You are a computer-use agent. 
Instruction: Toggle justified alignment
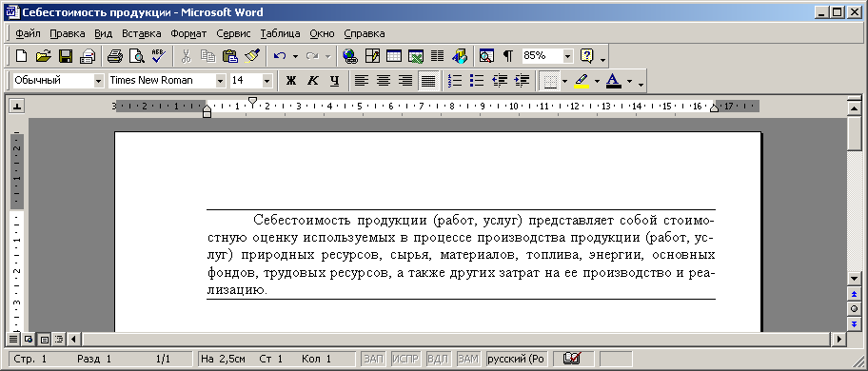pos(428,81)
